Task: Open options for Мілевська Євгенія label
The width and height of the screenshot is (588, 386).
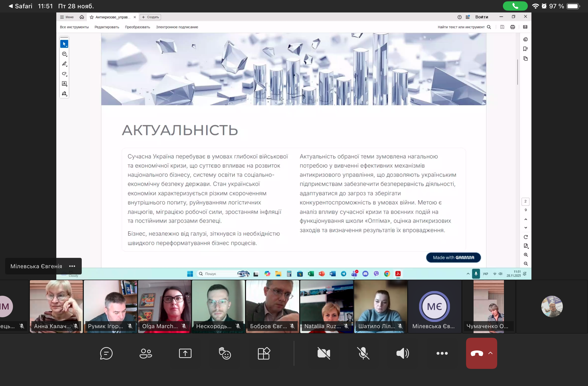Action: coord(72,266)
